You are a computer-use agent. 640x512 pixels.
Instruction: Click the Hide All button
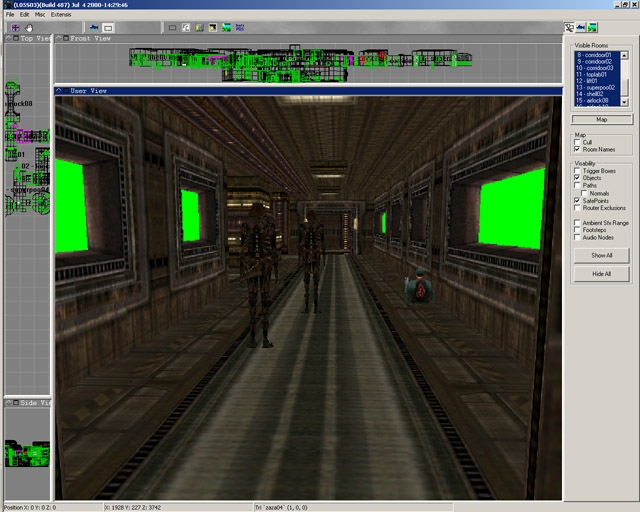[x=602, y=274]
